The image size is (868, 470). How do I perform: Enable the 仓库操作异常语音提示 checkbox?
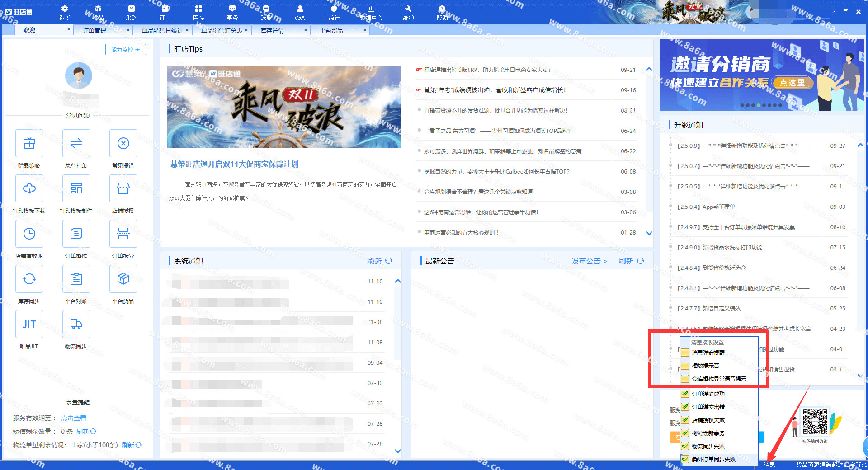(x=685, y=379)
